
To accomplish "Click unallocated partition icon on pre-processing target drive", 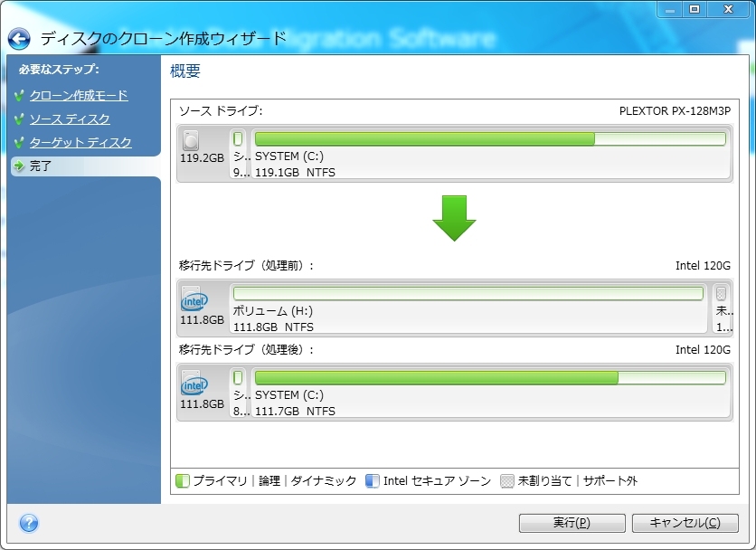I will (722, 293).
